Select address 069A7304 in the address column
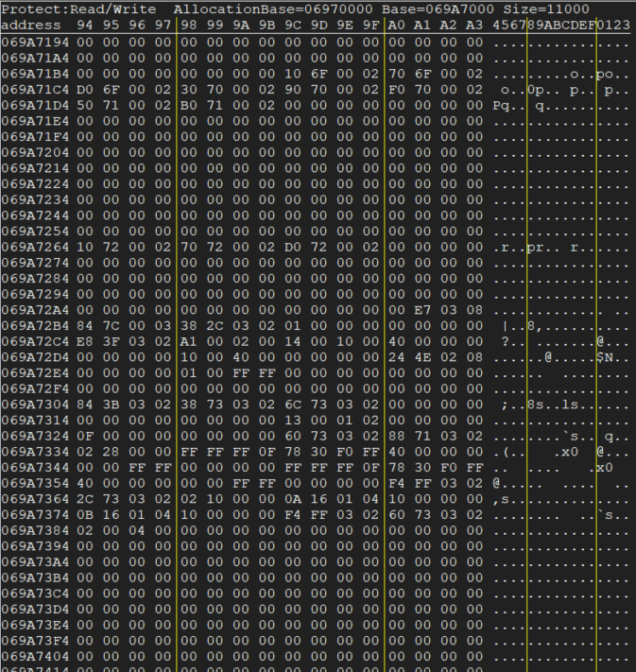The image size is (636, 672). pos(34,404)
